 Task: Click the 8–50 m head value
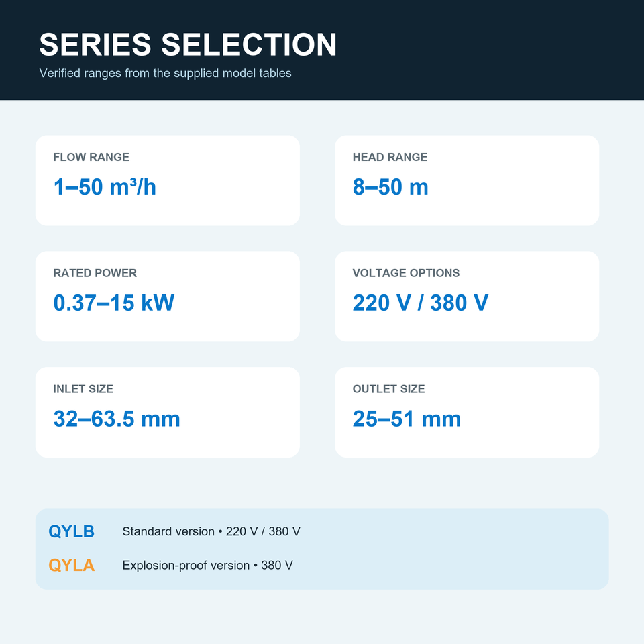[x=390, y=187]
